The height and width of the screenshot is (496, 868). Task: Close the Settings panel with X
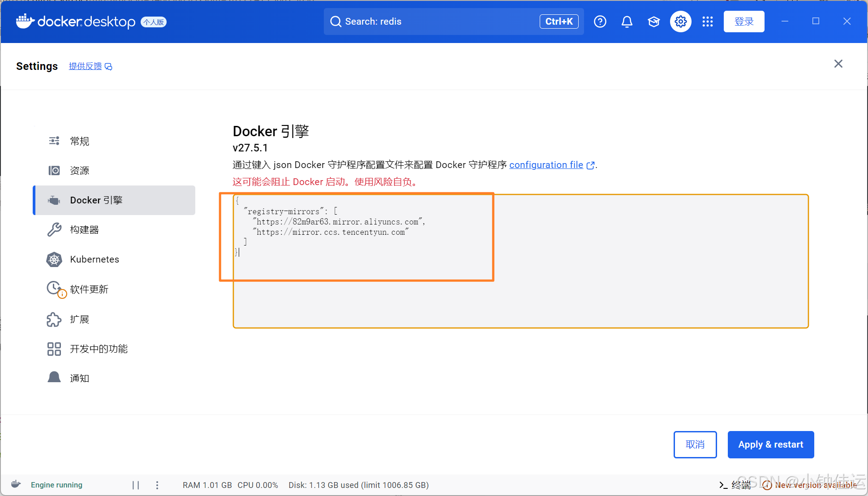(x=838, y=64)
